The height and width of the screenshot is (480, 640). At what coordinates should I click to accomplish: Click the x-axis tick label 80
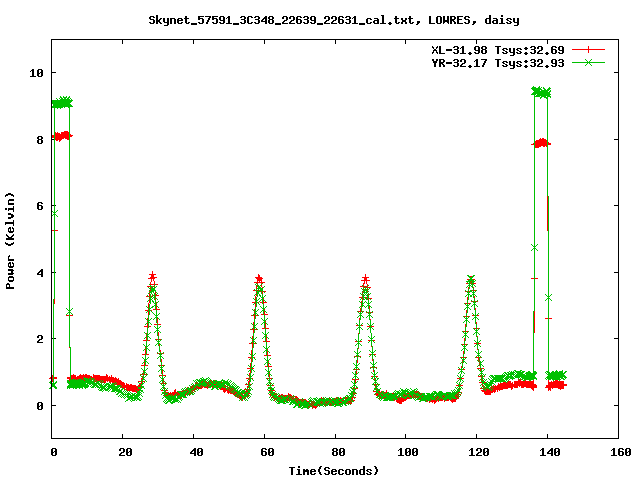(x=338, y=452)
